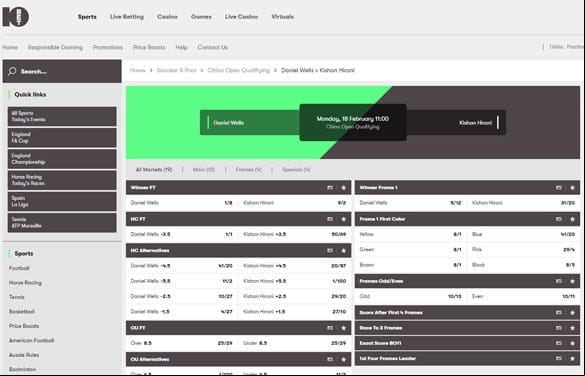Star the Exact Score market

pyautogui.click(x=572, y=343)
